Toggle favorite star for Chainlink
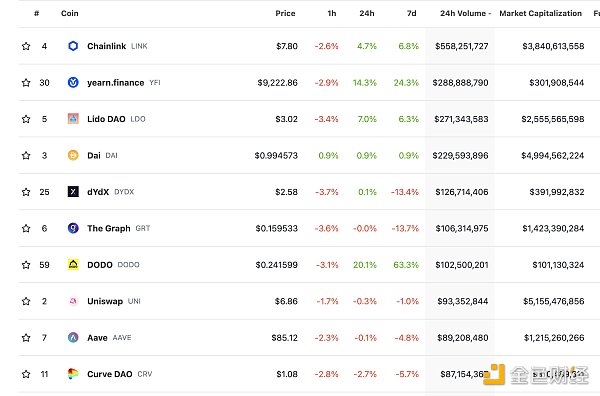 click(x=26, y=46)
